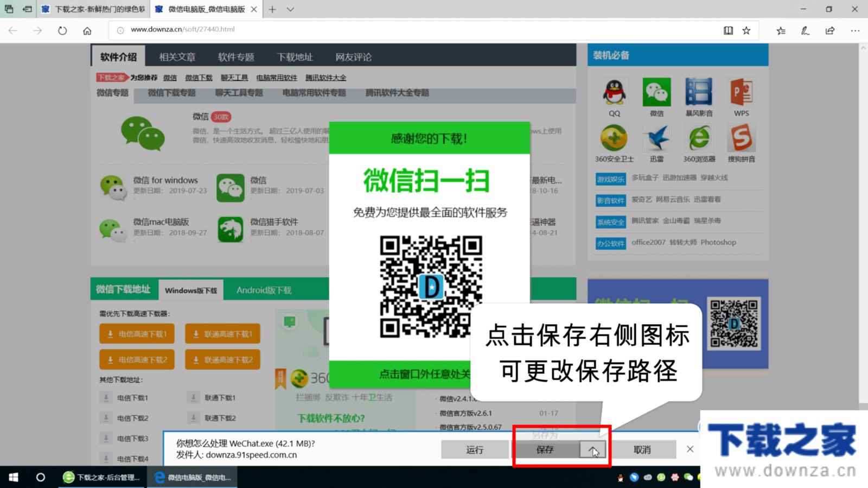Click the Cortana circle on taskbar

point(40,477)
